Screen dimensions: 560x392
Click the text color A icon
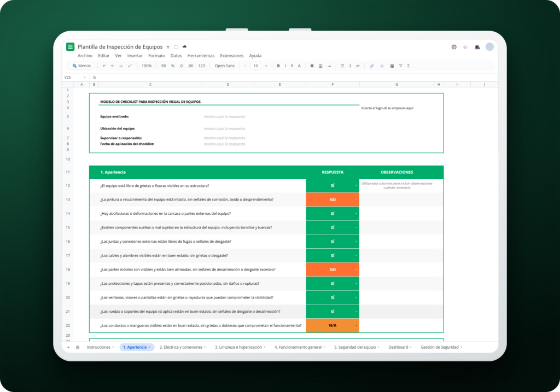pos(299,66)
